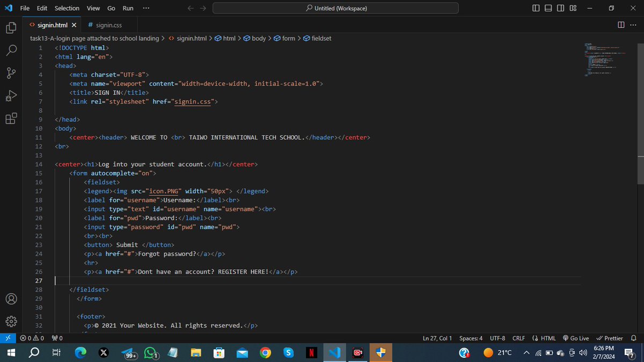Screen dimensions: 644x362
Task: Click the remote window indicator in status bar
Action: 7,338
